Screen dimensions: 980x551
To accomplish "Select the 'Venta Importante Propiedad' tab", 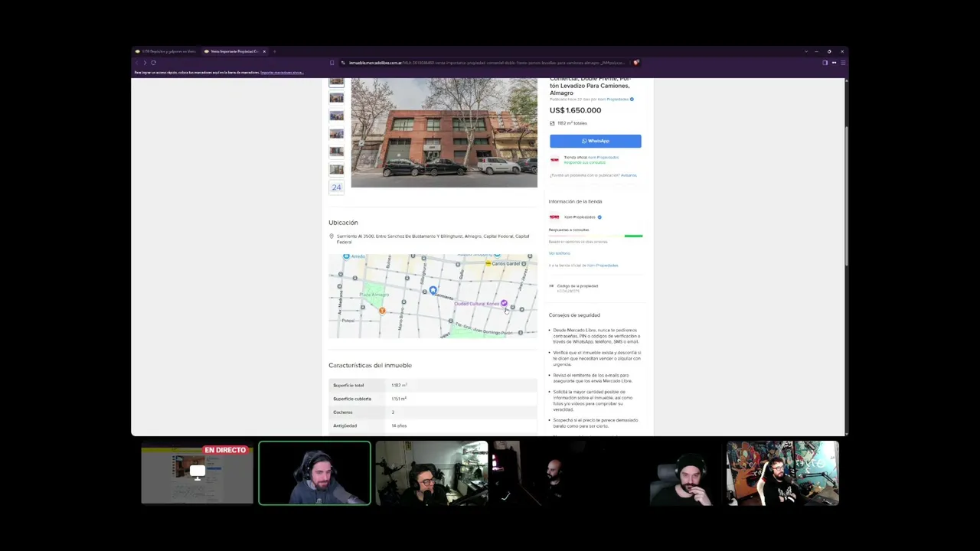I will [234, 51].
